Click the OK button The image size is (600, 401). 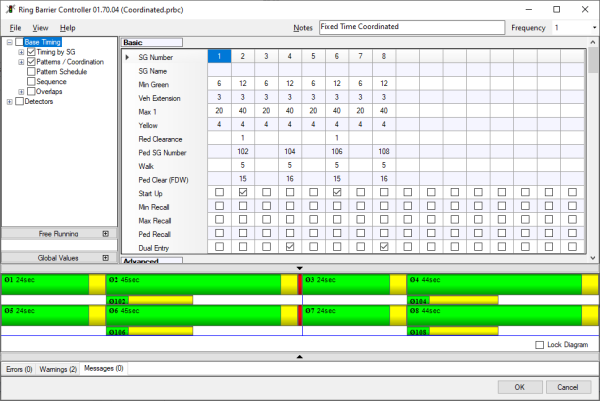pyautogui.click(x=519, y=387)
